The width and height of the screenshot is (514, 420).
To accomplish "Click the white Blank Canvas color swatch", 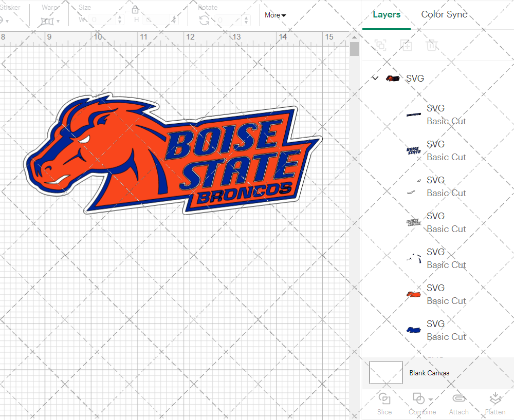I will 385,373.
